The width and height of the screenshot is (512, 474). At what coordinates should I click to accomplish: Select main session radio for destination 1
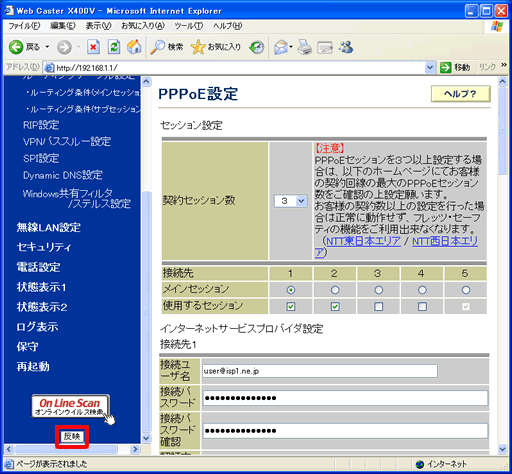(x=291, y=290)
